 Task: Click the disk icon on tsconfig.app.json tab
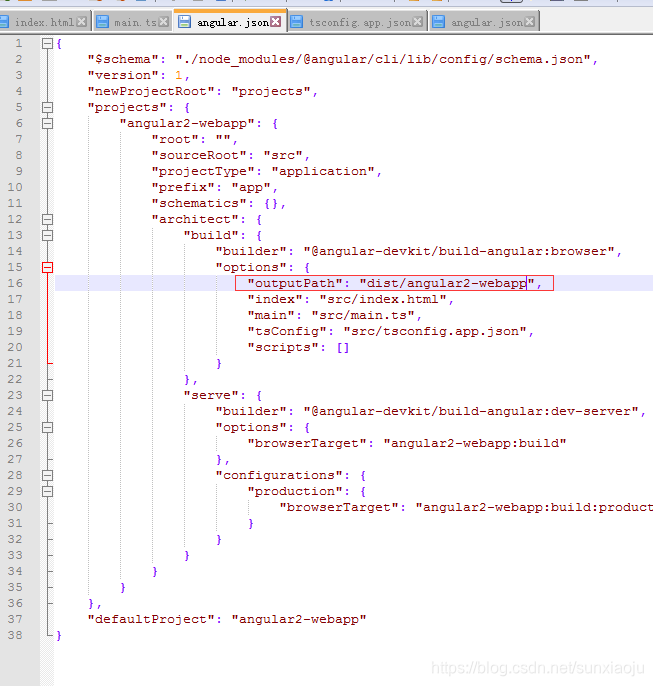point(297,22)
